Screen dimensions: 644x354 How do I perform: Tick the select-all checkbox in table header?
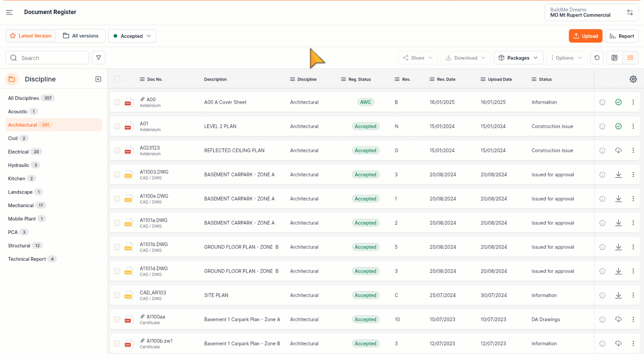(x=117, y=79)
